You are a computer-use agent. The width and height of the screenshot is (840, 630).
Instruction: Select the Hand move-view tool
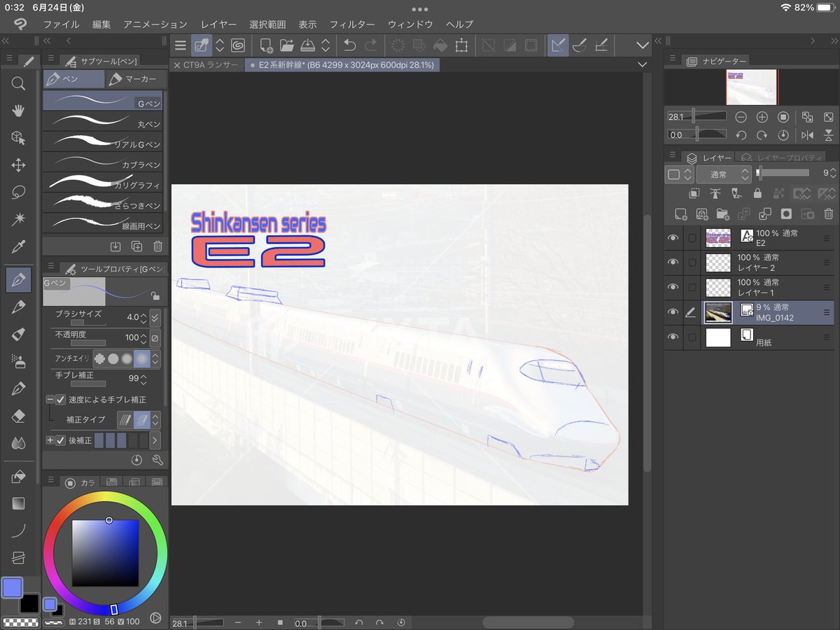tap(18, 111)
